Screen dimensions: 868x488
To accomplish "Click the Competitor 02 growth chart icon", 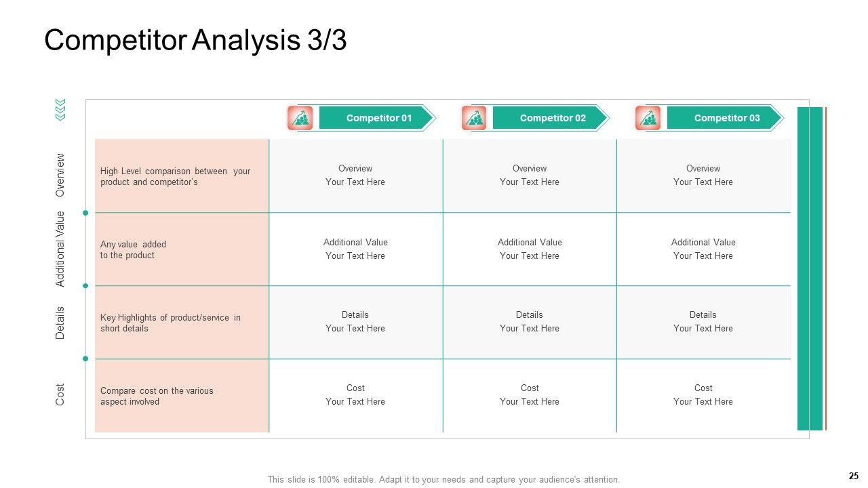I will pos(474,118).
